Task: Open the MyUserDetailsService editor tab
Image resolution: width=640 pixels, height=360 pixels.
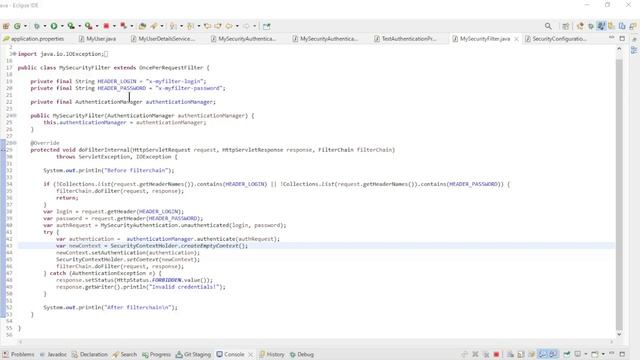Action: (x=163, y=39)
